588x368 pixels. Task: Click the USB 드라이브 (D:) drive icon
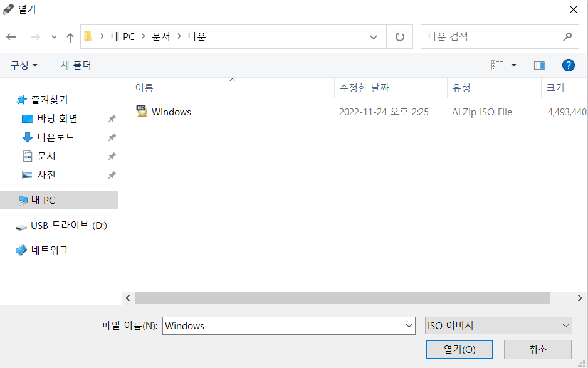(21, 226)
